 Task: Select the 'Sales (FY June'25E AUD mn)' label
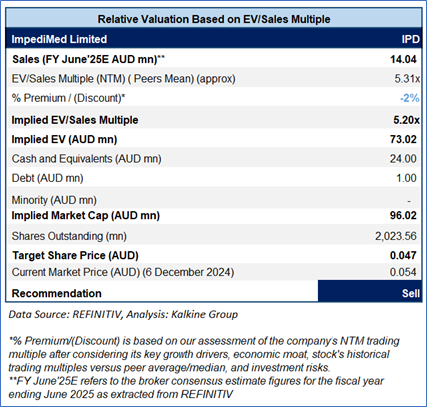tap(88, 59)
